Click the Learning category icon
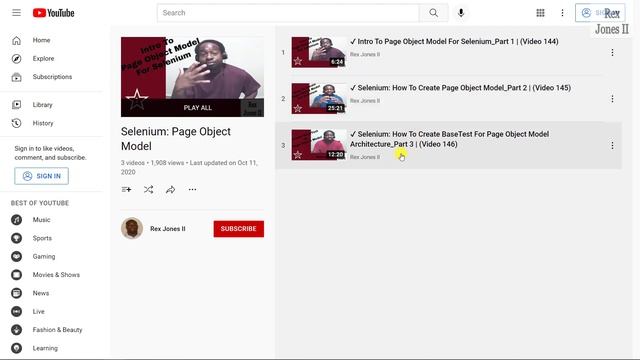Screen dimensions: 640x360 (16, 348)
